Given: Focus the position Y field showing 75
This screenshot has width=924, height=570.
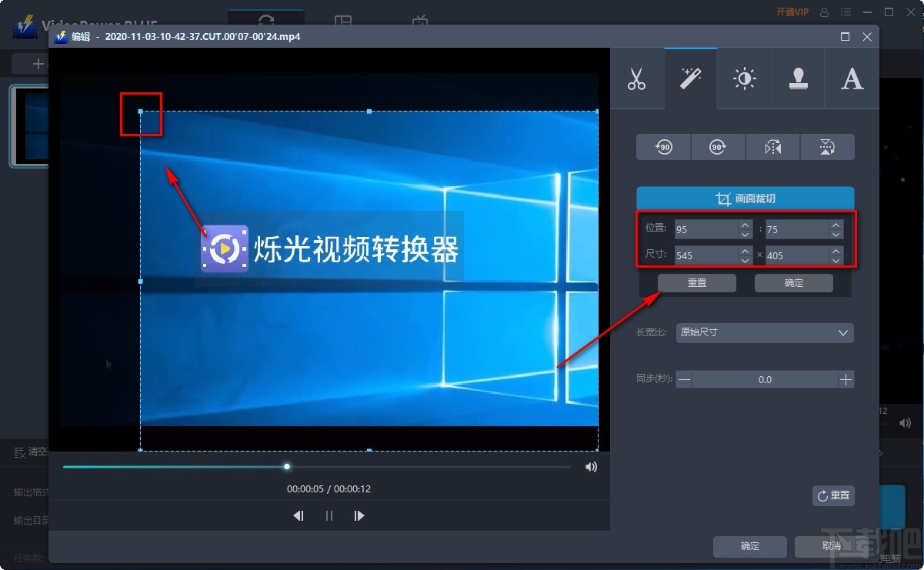Looking at the screenshot, I should 797,229.
